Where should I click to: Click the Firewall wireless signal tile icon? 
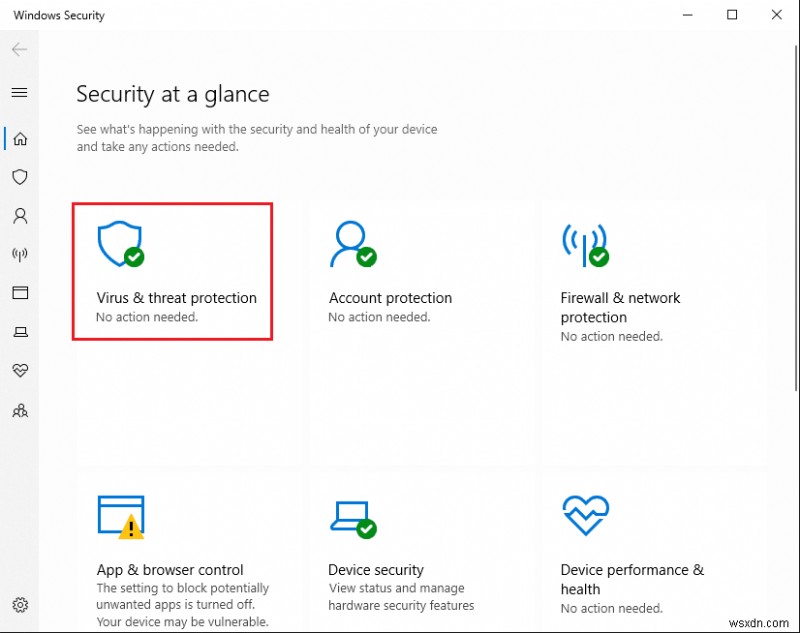click(x=585, y=245)
